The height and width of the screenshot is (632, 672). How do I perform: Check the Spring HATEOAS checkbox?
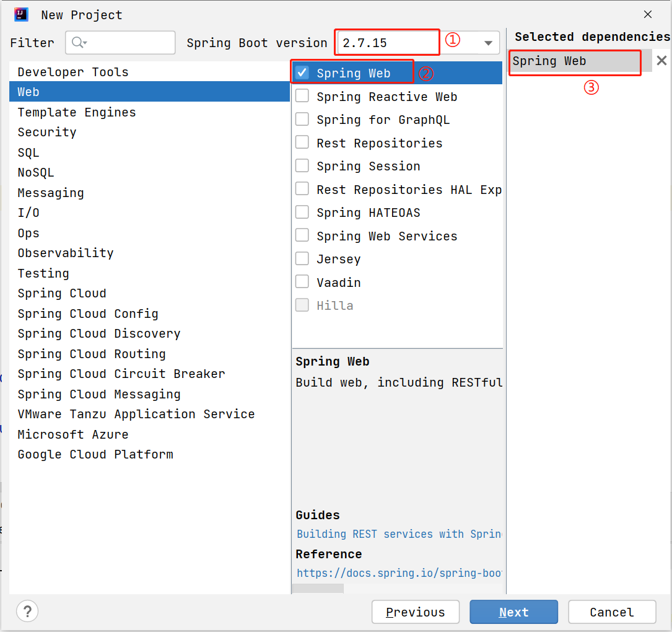pyautogui.click(x=302, y=212)
